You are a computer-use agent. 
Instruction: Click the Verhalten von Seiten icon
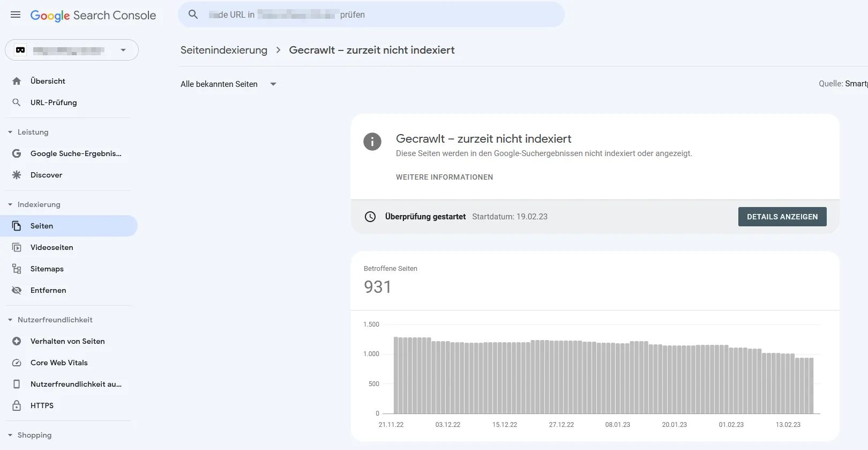[x=17, y=341]
